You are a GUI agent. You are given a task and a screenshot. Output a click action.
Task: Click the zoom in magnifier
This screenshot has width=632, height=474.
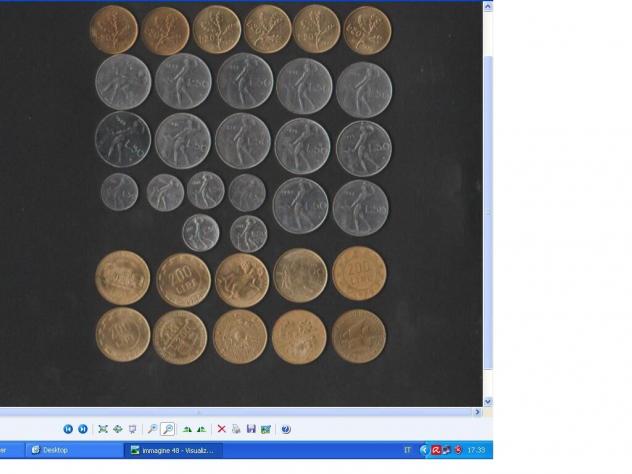coord(152,429)
